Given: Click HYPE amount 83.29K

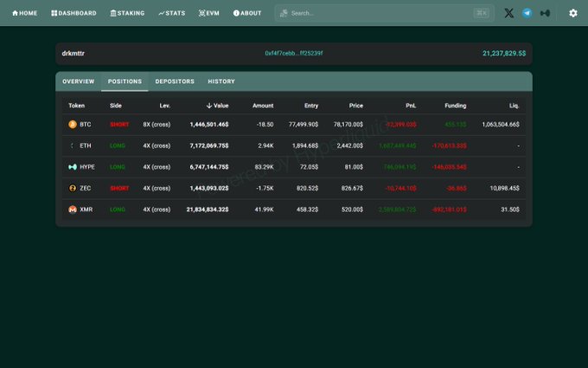Looking at the screenshot, I should pyautogui.click(x=264, y=167).
